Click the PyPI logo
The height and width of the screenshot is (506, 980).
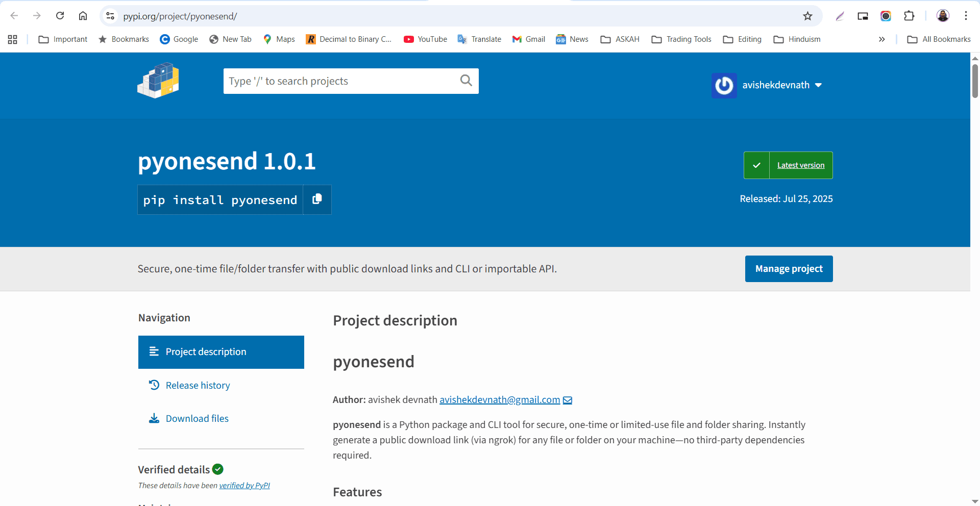click(158, 81)
